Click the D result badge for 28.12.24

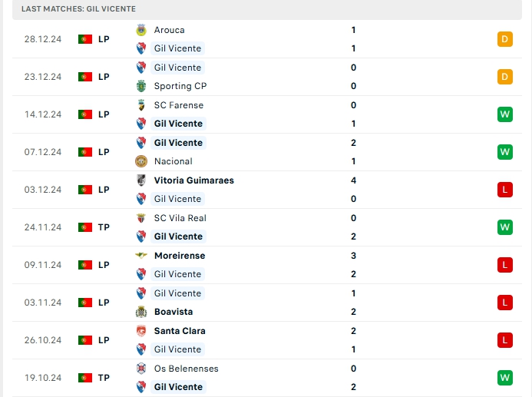[504, 39]
